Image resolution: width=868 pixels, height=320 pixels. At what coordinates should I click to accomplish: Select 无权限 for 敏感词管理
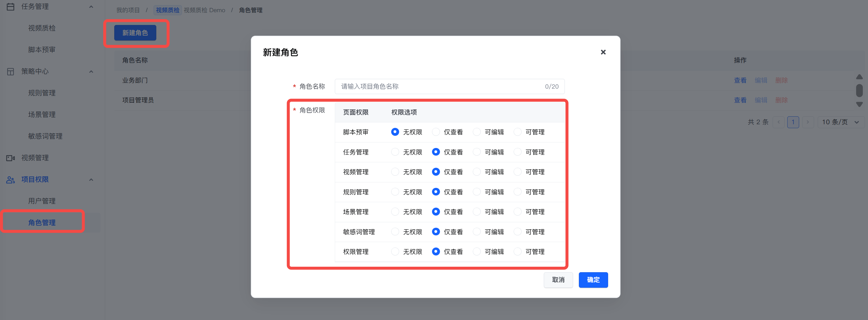(x=395, y=232)
